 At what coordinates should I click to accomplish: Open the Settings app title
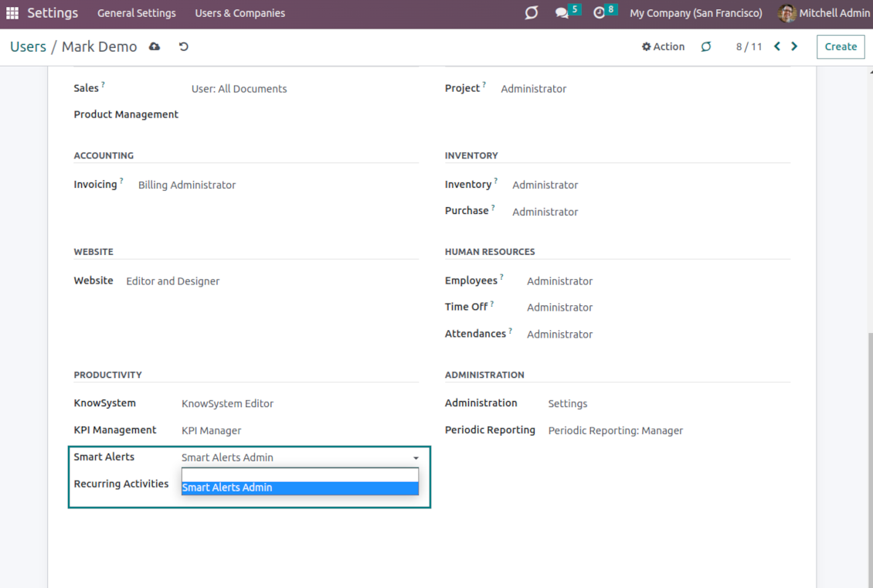tap(53, 13)
